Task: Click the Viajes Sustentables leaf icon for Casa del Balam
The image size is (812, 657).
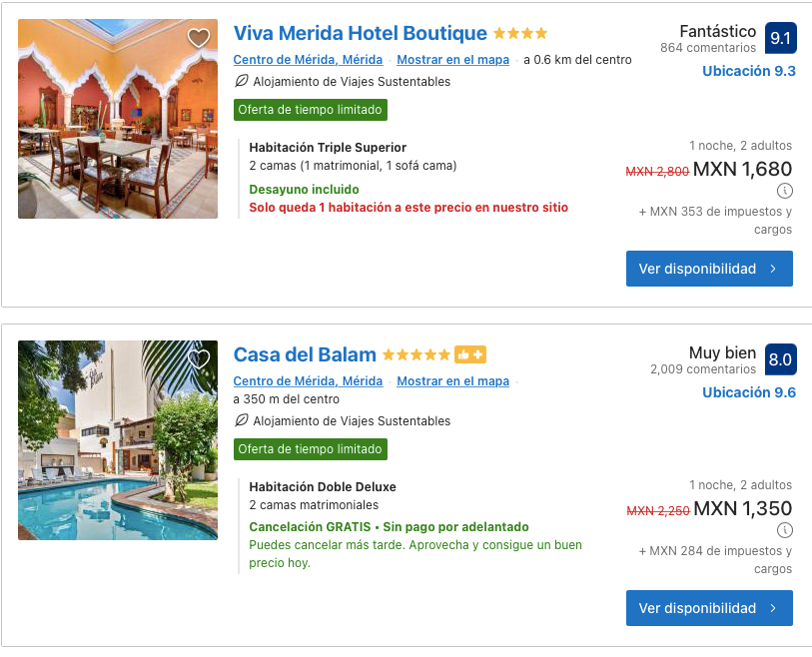Action: click(x=241, y=421)
